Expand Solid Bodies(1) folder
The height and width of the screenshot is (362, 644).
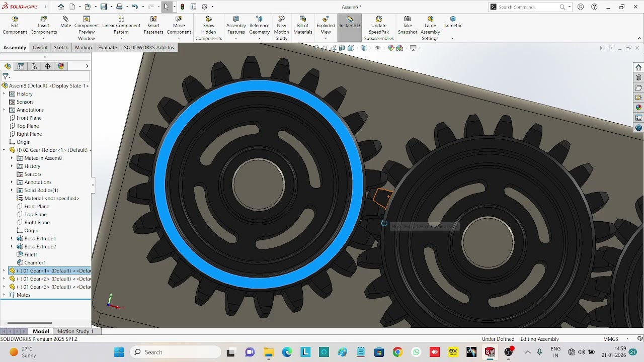[x=12, y=190]
